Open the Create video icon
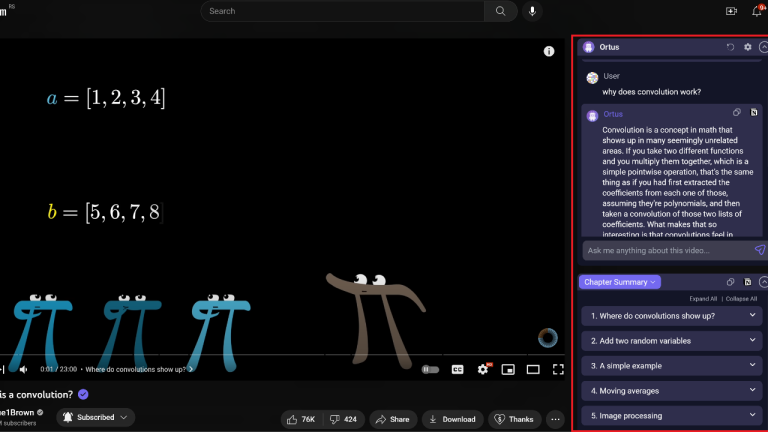This screenshot has height=432, width=768. tap(731, 11)
